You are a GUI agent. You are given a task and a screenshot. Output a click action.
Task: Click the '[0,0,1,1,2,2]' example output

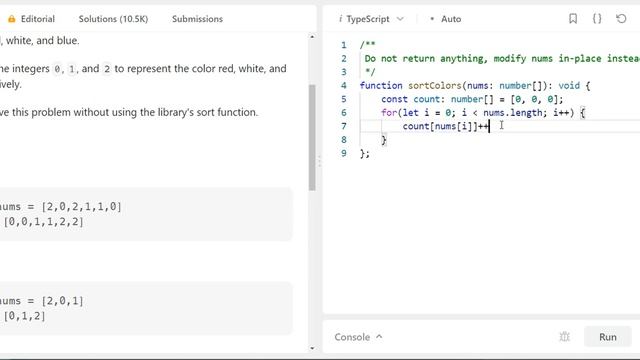pyautogui.click(x=43, y=222)
